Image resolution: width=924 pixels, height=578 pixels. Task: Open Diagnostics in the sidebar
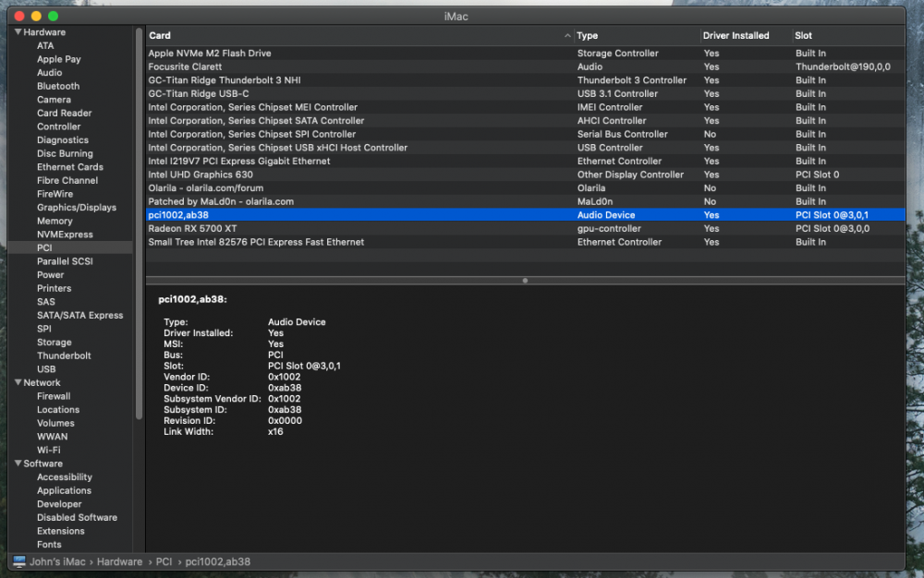click(x=63, y=140)
